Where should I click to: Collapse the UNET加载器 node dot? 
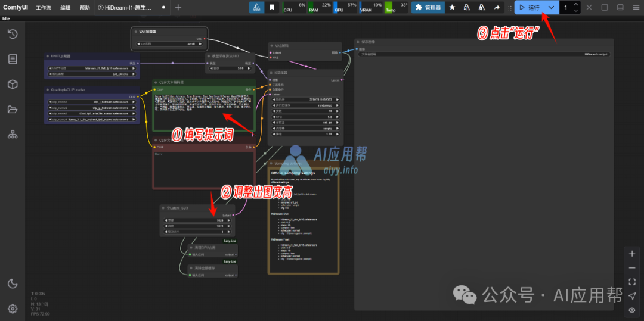[x=48, y=56]
